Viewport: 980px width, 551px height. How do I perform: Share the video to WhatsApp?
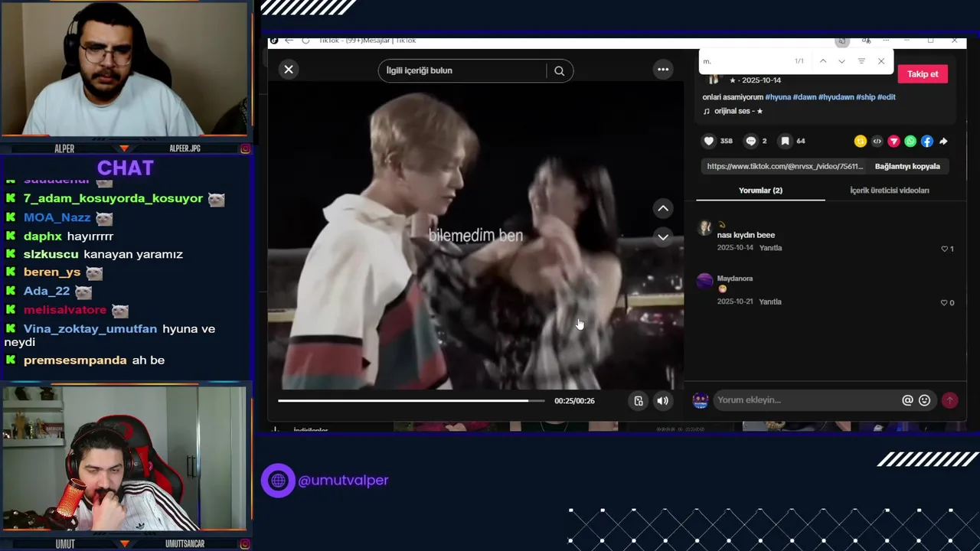click(x=910, y=141)
